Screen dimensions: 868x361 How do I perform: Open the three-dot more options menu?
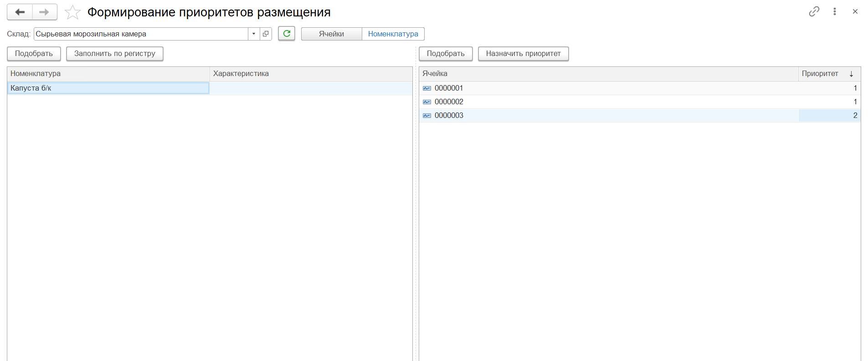pos(834,12)
